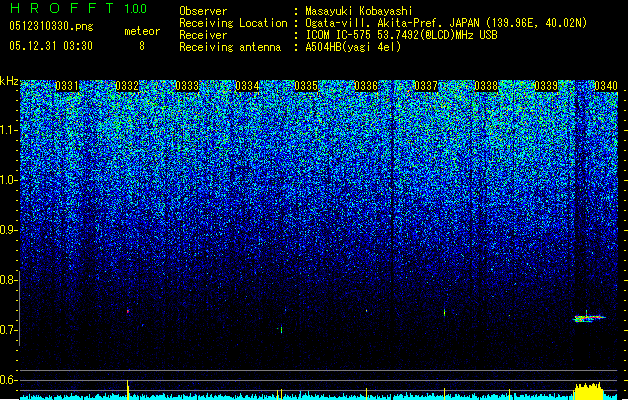Select the ICOM IC-575 receiver text
629x400 pixels.
pos(401,35)
